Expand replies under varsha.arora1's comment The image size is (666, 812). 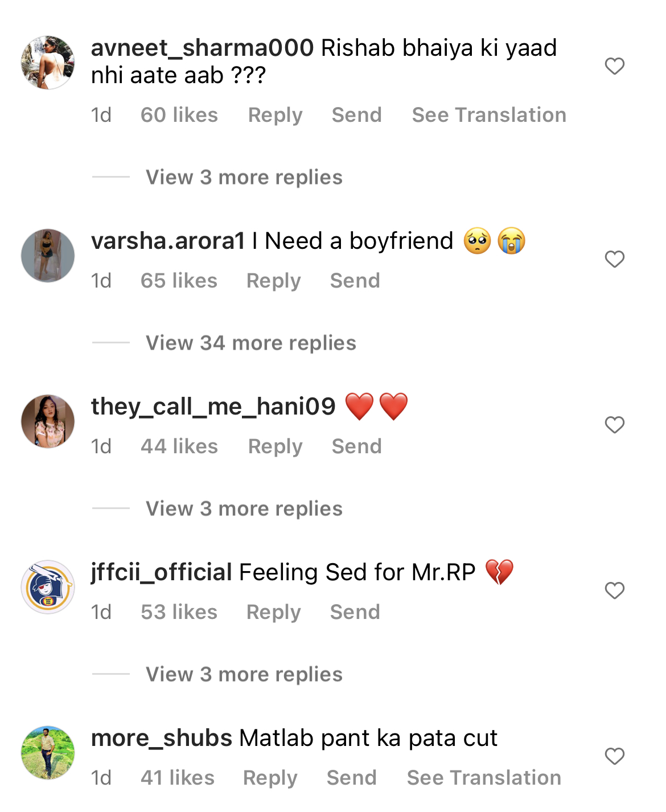[x=250, y=342]
